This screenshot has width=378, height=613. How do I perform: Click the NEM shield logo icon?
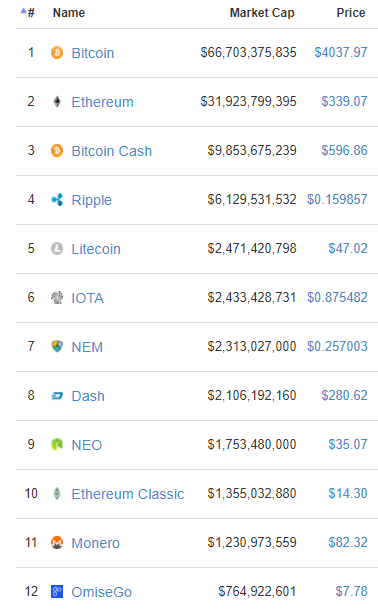[x=57, y=346]
